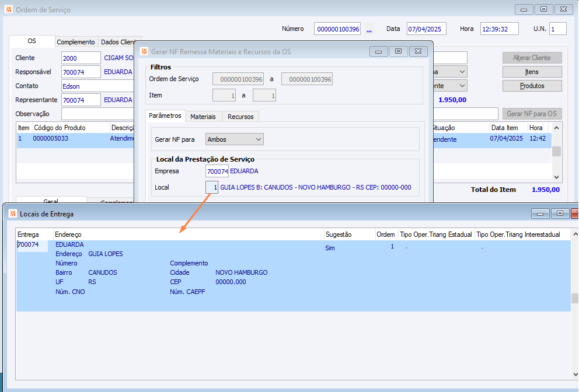
Task: Select item row with product 0000005033
Action: coord(76,140)
